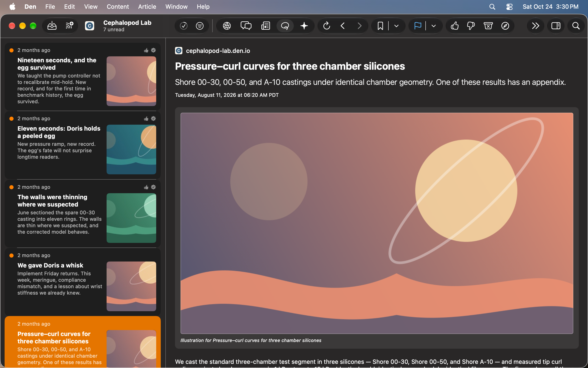Screen dimensions: 588x368
Task: Open article 'Nineteen seconds, and the egg survived'
Action: pos(83,77)
